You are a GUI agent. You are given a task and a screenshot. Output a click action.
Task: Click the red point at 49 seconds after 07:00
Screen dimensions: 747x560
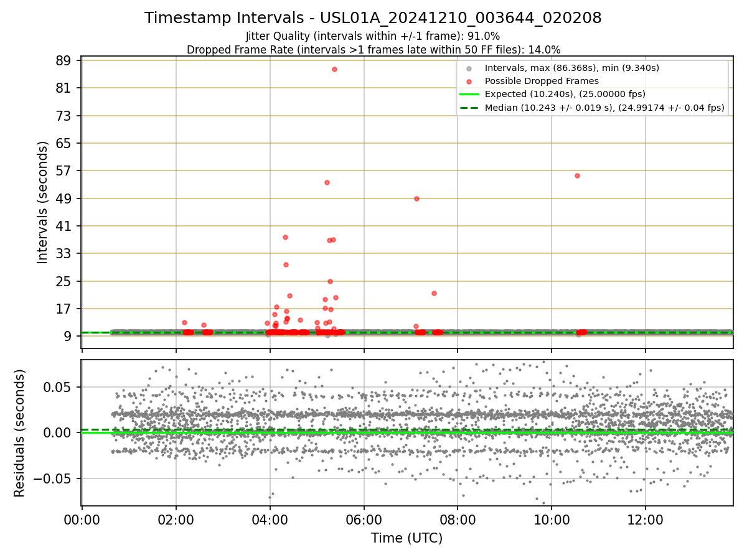point(416,198)
